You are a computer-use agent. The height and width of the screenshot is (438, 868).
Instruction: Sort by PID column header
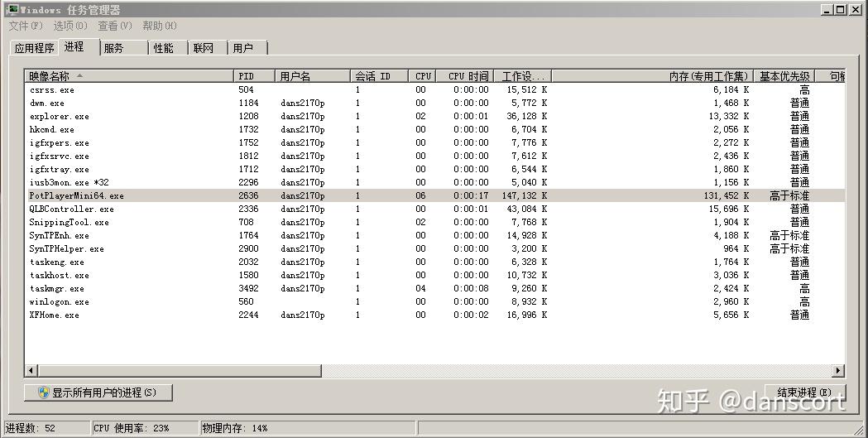[255, 76]
